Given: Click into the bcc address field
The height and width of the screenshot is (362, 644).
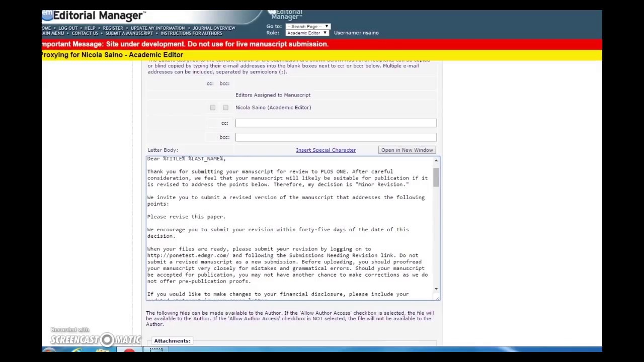Looking at the screenshot, I should click(x=336, y=137).
